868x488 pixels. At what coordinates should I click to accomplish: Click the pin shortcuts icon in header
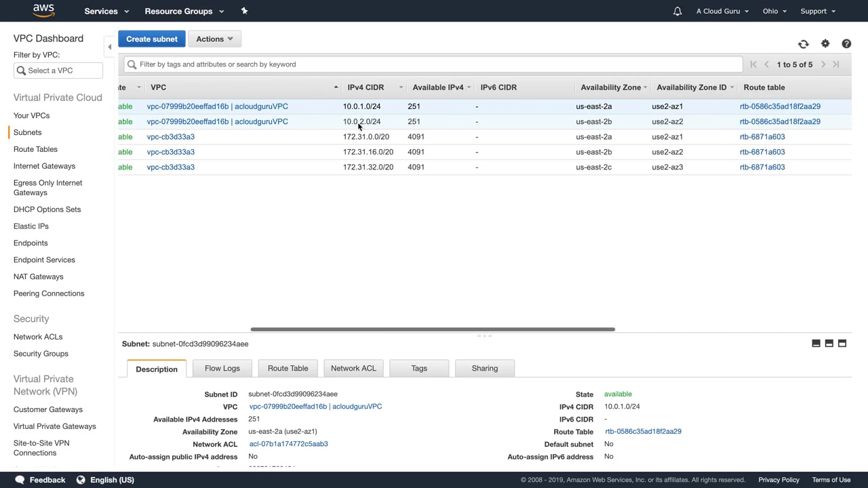point(244,11)
